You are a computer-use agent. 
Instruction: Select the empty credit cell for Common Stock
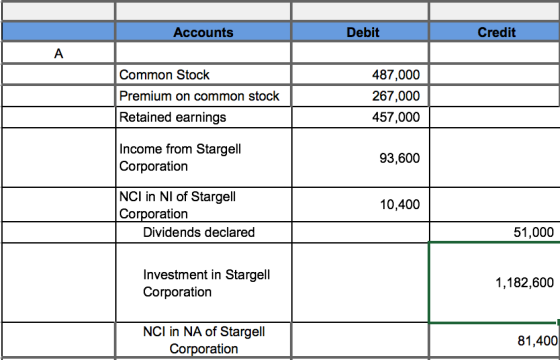click(x=495, y=75)
